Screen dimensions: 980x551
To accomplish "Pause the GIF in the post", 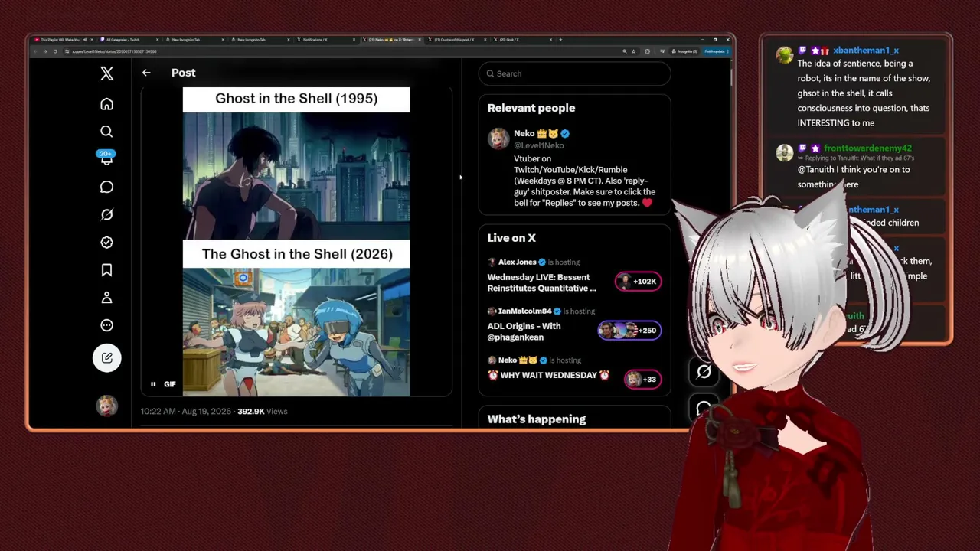I will [153, 384].
